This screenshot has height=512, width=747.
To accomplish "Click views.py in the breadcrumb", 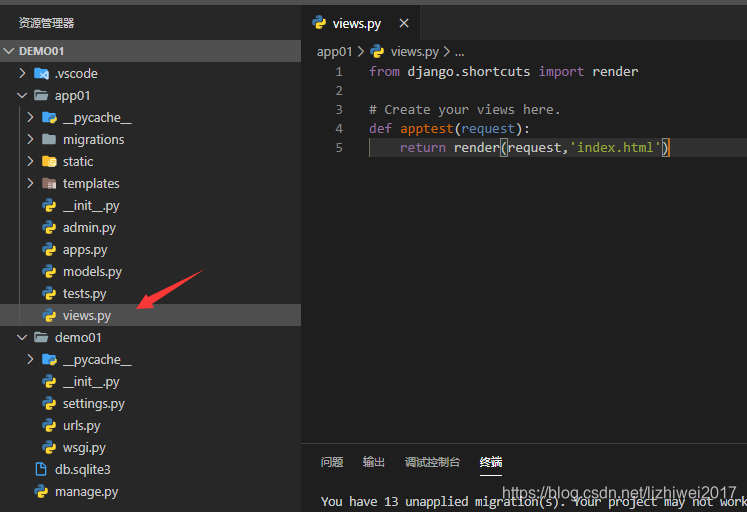I will (x=414, y=51).
